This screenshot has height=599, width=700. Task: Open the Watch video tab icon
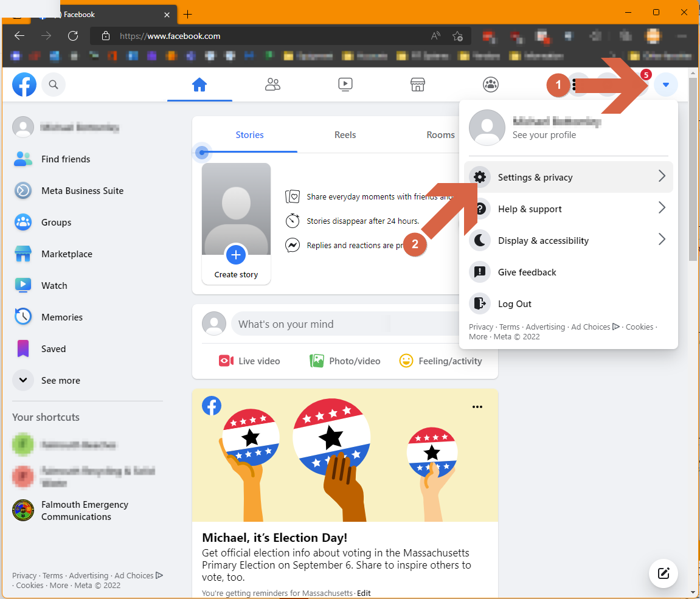[345, 85]
